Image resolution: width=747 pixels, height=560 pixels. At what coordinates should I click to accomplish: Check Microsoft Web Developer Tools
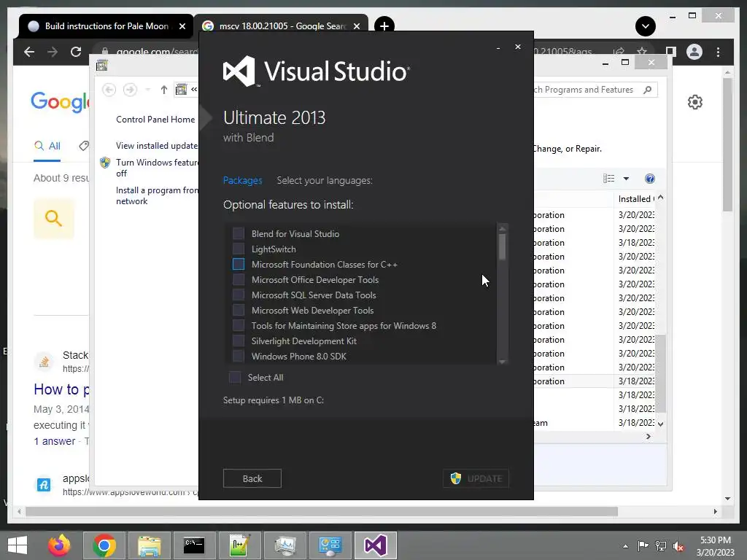tap(239, 310)
